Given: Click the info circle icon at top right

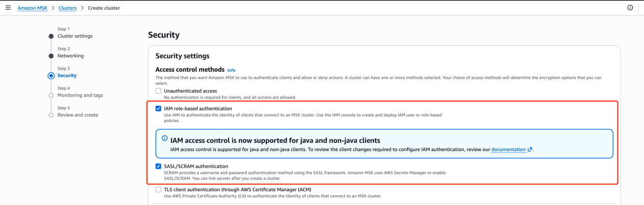Looking at the screenshot, I should tap(630, 8).
